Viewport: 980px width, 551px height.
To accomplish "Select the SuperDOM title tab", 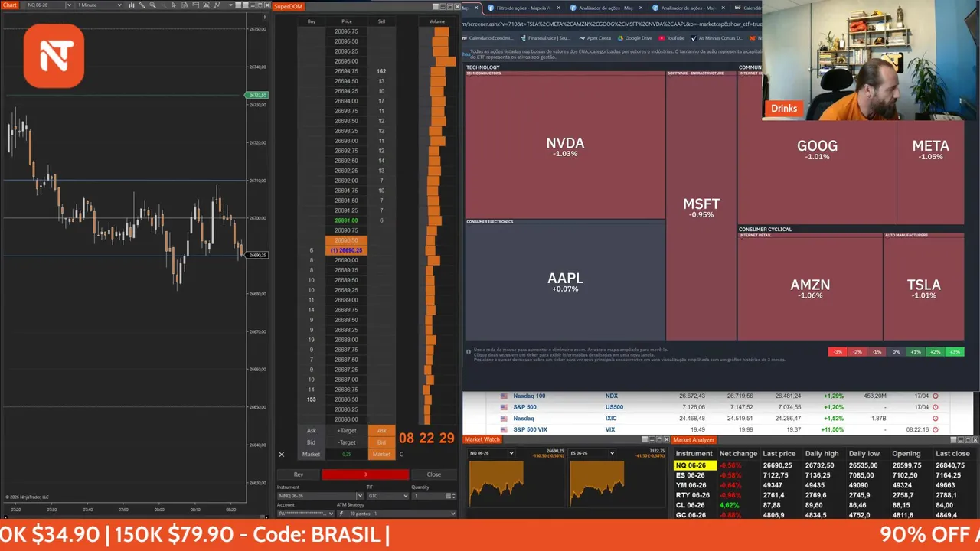I will tap(289, 6).
